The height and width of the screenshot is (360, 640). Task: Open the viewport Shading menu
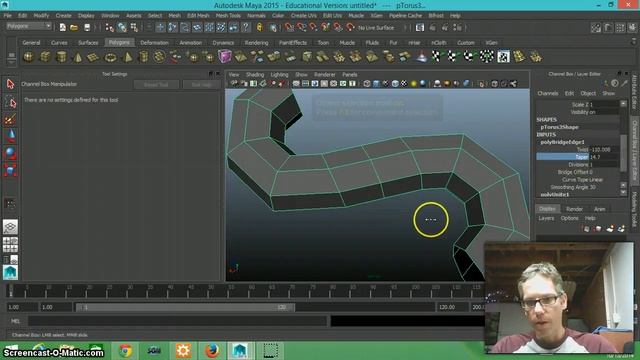coord(255,75)
